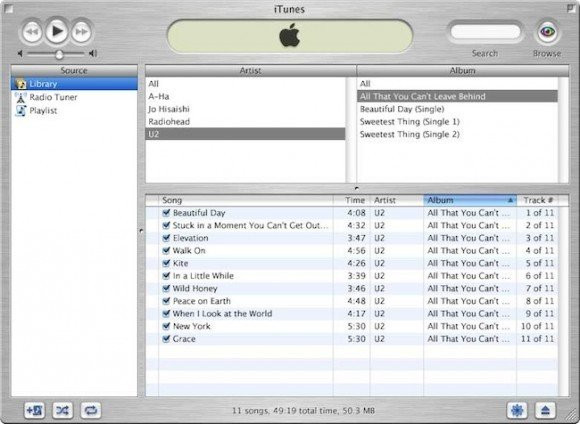Screen dimensions: 580x424
Task: Open the visualizer flower icon
Action: [x=517, y=410]
